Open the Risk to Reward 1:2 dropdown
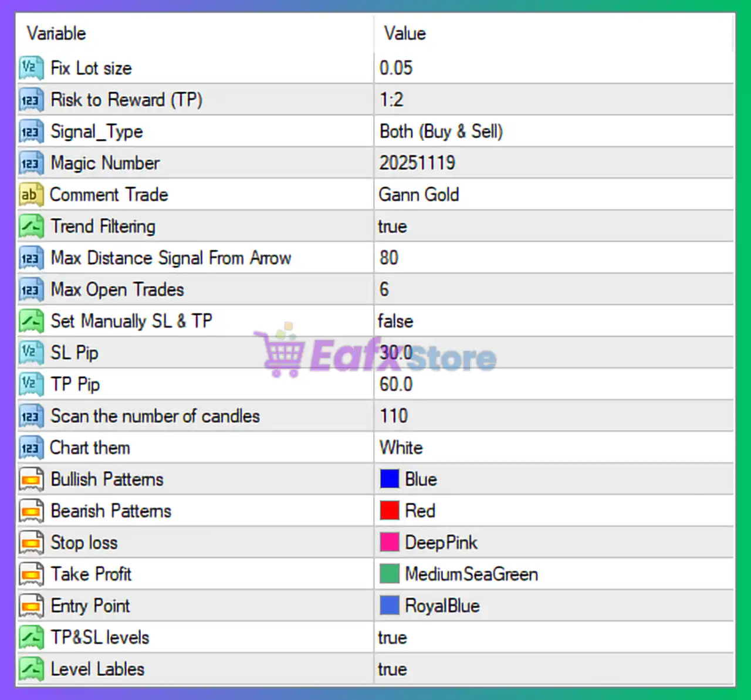 point(391,100)
